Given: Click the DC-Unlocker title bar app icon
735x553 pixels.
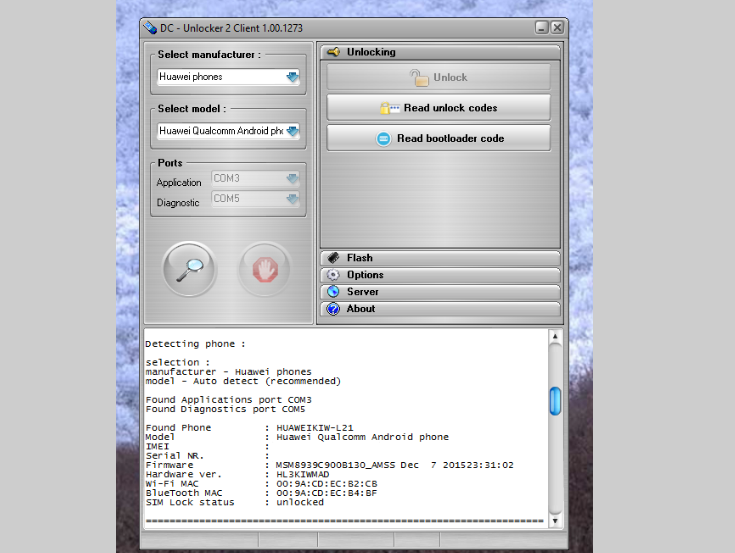Looking at the screenshot, I should click(x=150, y=28).
